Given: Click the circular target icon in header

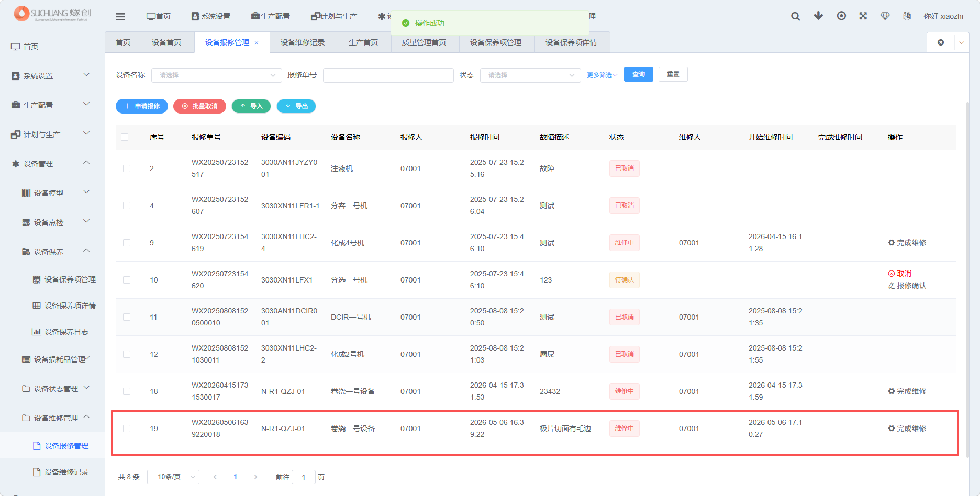Looking at the screenshot, I should point(841,16).
